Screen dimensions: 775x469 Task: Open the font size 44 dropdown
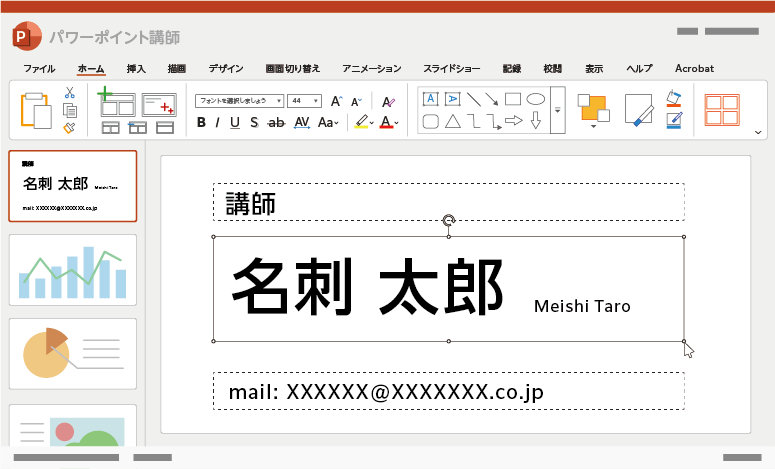coord(304,101)
